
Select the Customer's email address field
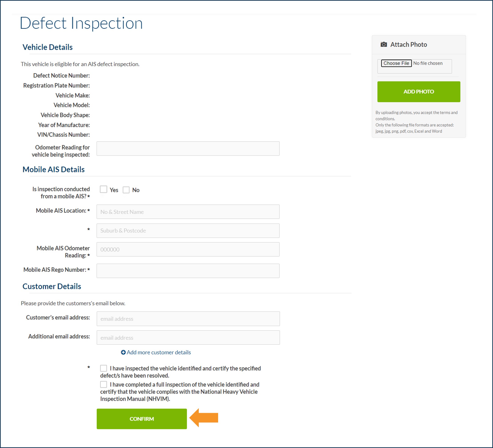[188, 319]
